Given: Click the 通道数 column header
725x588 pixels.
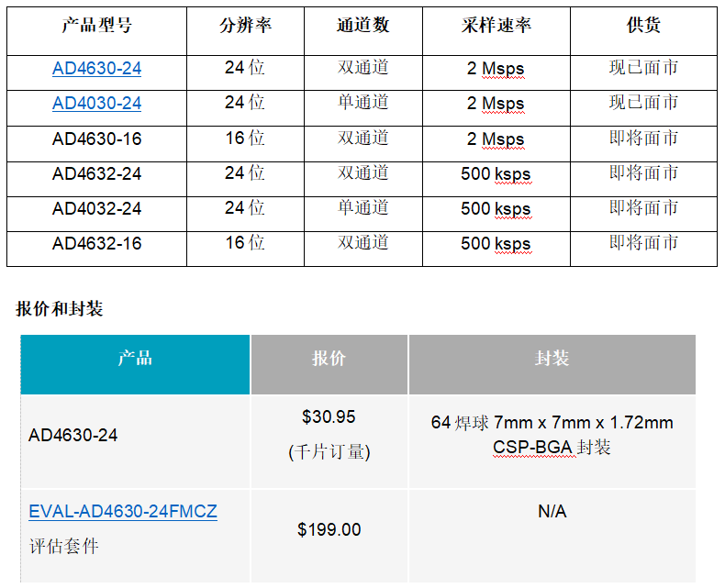Looking at the screenshot, I should pos(363,26).
